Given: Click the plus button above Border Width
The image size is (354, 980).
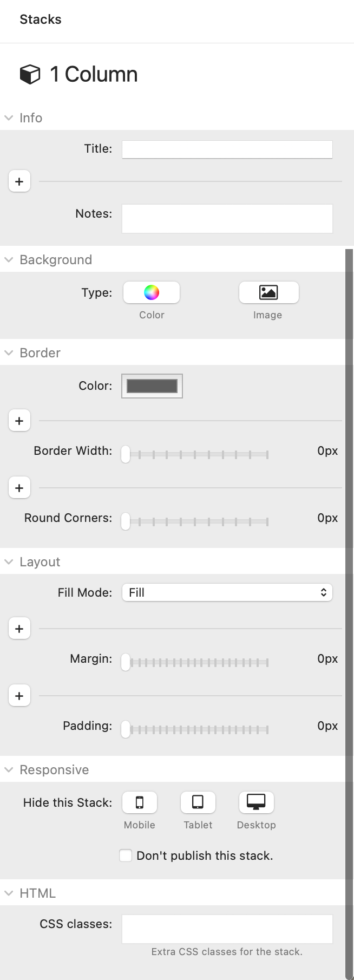Looking at the screenshot, I should (x=19, y=421).
